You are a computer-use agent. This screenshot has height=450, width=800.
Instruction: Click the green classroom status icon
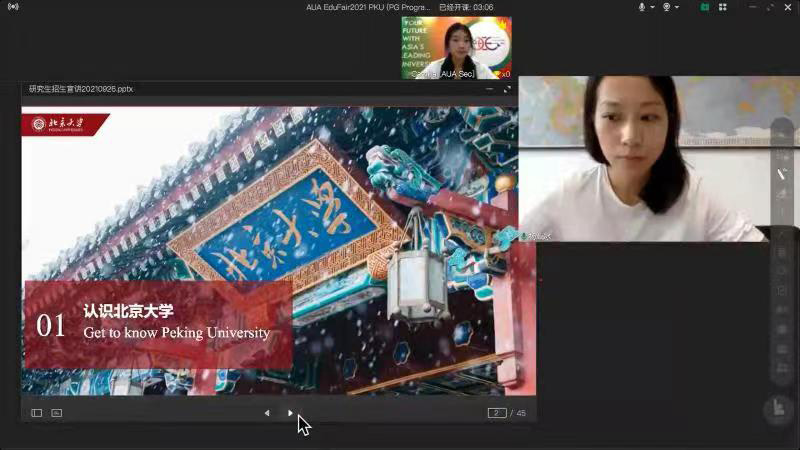click(705, 7)
